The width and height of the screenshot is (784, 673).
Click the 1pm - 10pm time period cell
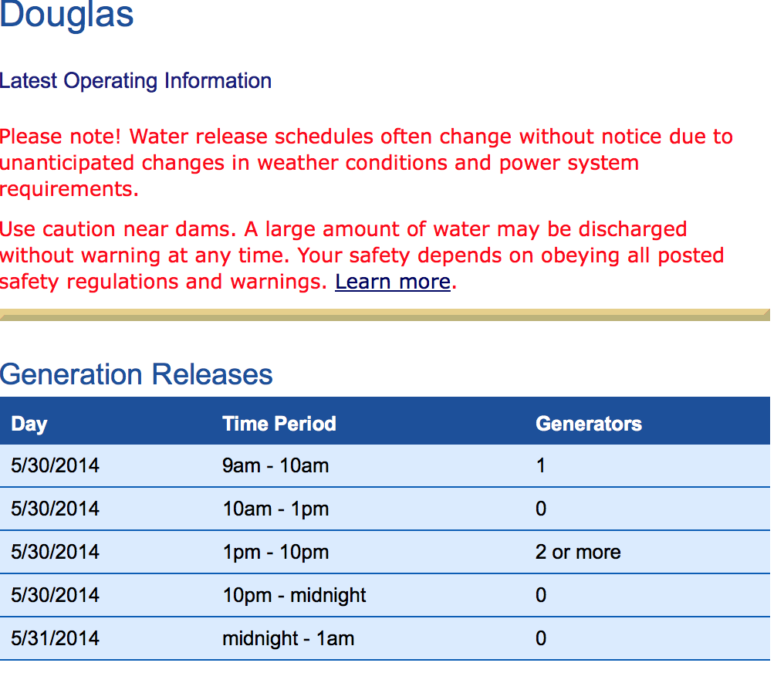coord(275,552)
